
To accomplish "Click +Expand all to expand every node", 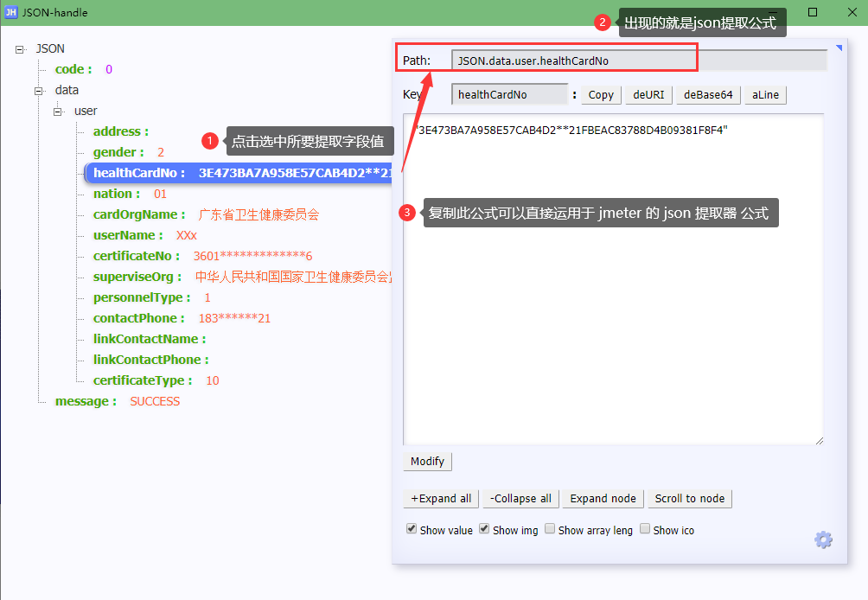I will click(x=440, y=498).
